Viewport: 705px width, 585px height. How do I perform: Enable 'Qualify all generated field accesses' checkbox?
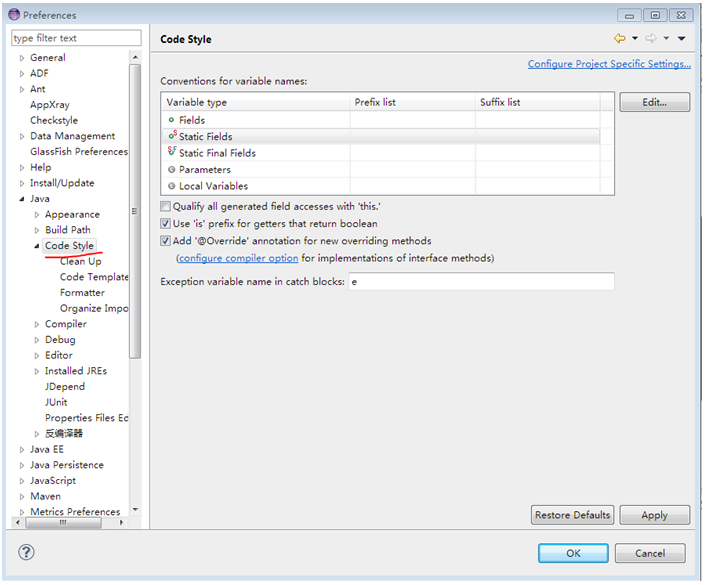[165, 206]
